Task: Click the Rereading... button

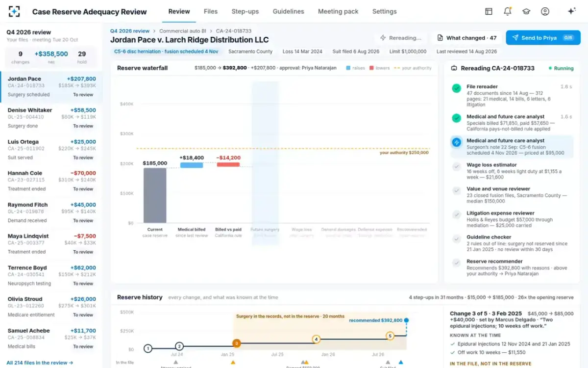Action: pyautogui.click(x=401, y=38)
